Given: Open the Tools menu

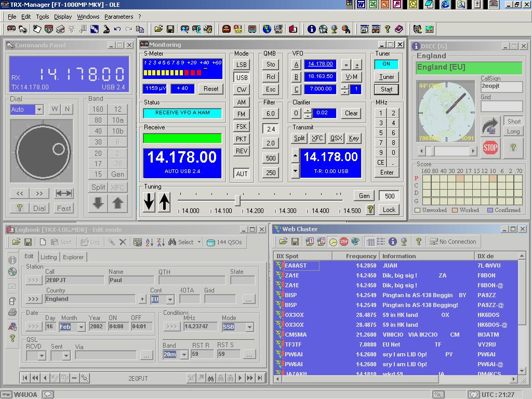Looking at the screenshot, I should (43, 17).
